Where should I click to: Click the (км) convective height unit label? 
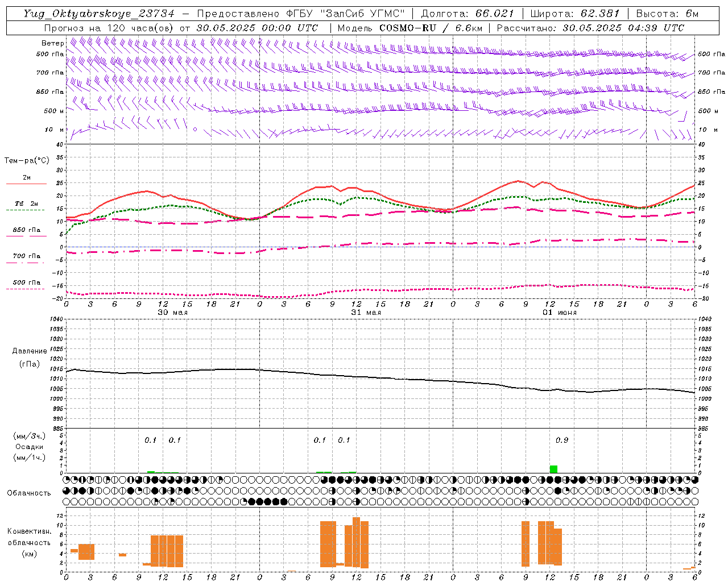29,554
